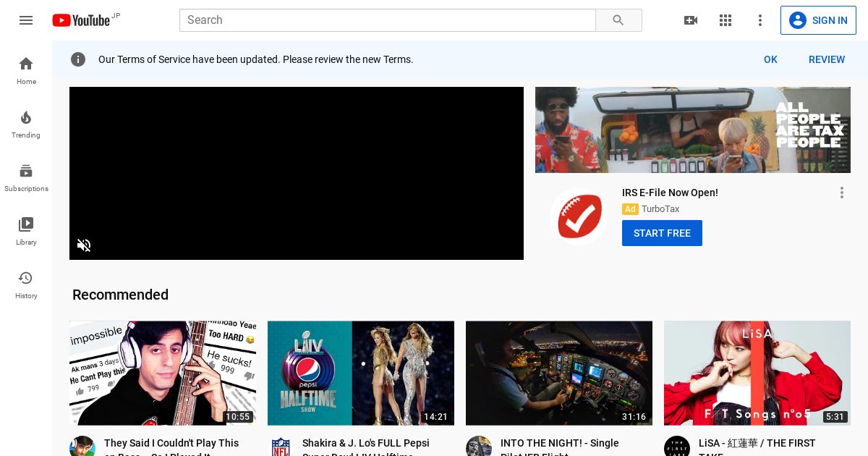
Task: Open the Pepsi Halftime Show thumbnail
Action: [361, 373]
